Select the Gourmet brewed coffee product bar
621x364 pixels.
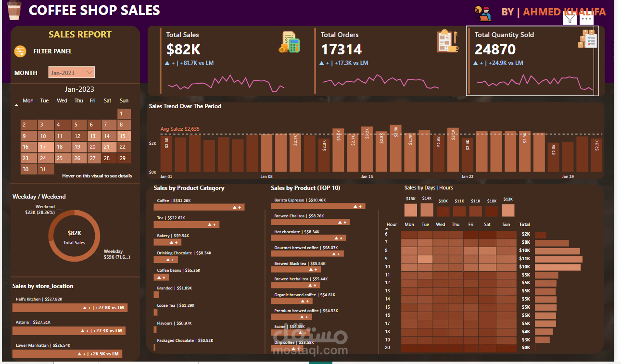[307, 253]
